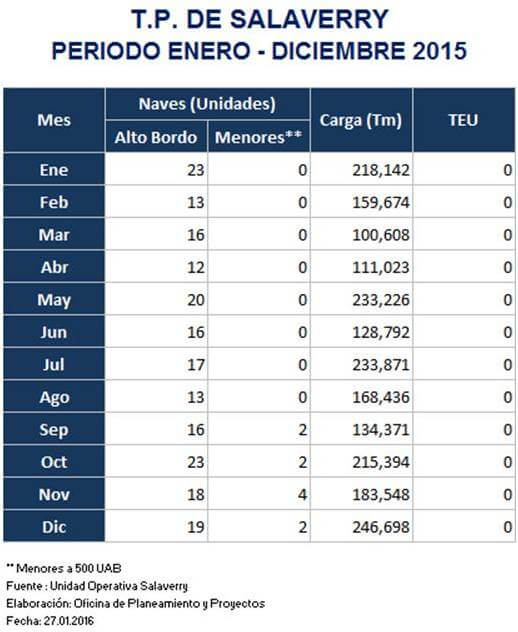This screenshot has height=632, width=518.
Task: Click the May row label
Action: point(54,299)
